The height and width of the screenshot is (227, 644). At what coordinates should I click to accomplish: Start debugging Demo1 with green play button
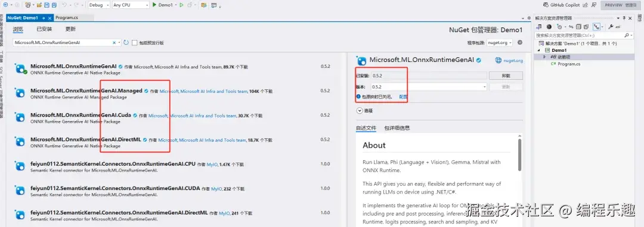point(154,5)
